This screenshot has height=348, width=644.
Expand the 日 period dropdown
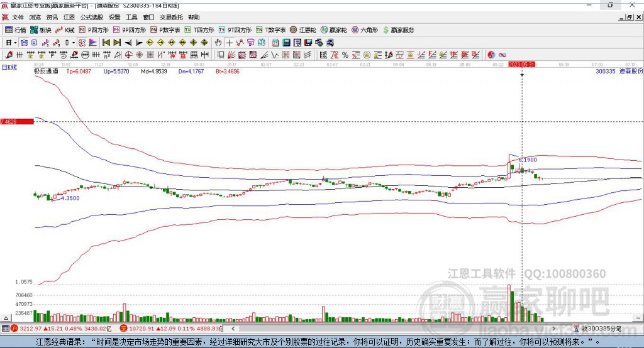click(x=15, y=43)
